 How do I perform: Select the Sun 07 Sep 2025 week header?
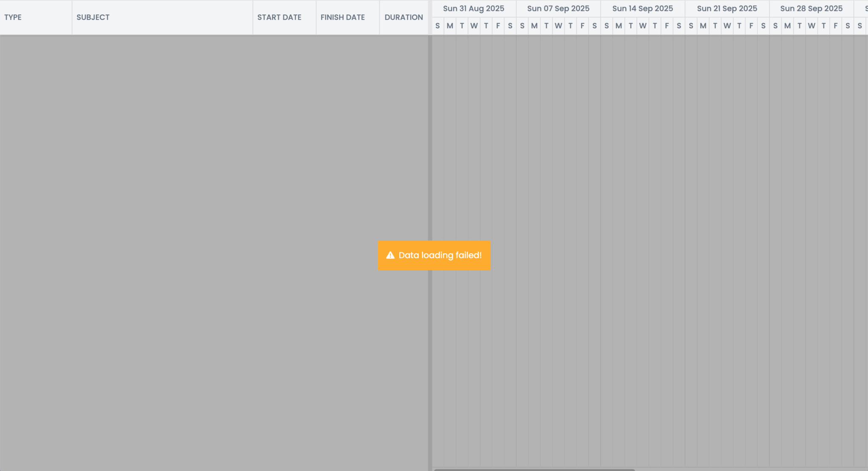[x=558, y=8]
